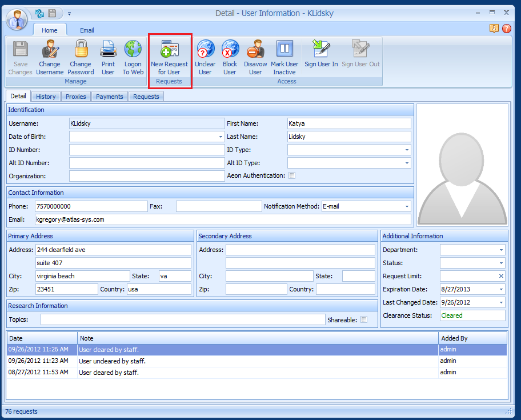Open the Email ribbon tab

[87, 30]
